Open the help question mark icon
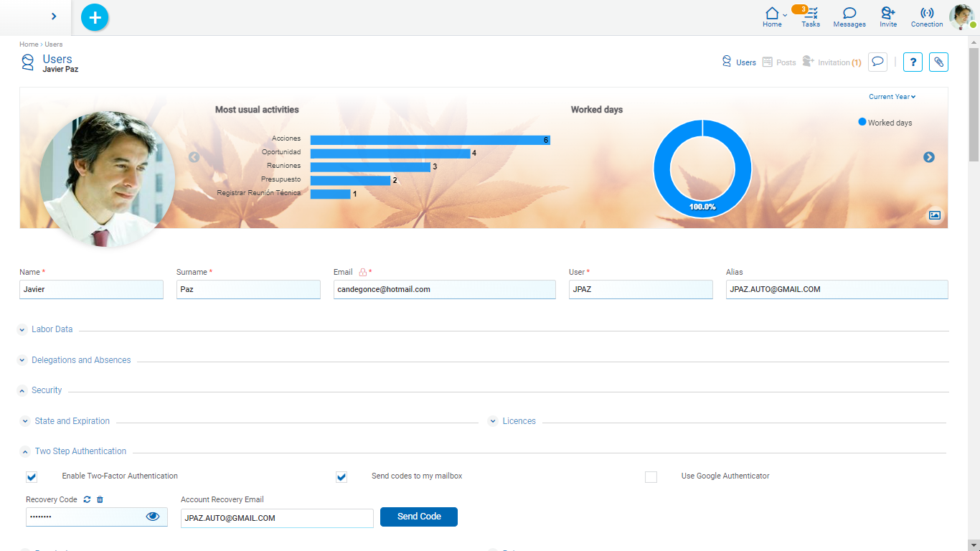Screen dimensions: 980x551 (913, 62)
